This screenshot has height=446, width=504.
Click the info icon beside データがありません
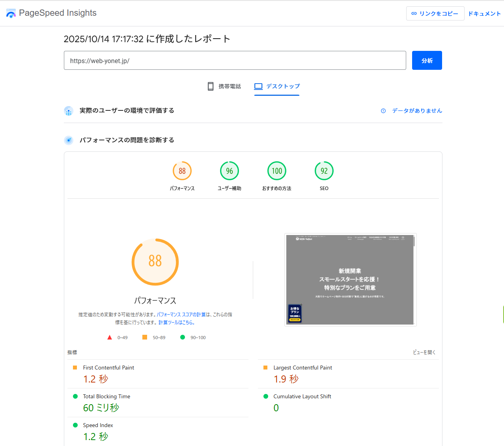click(383, 111)
